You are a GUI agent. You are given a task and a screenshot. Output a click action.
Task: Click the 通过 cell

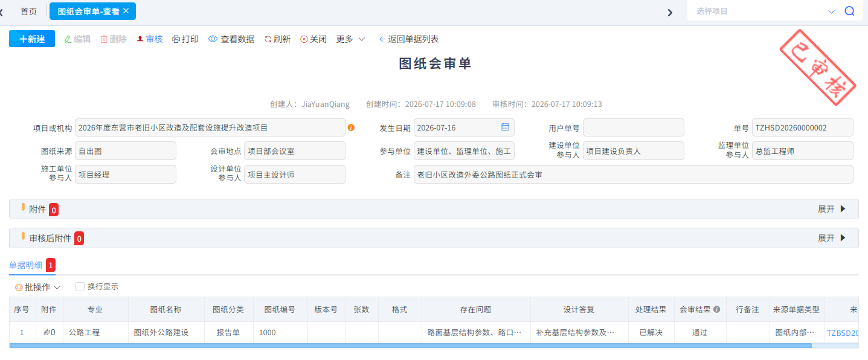pos(700,332)
